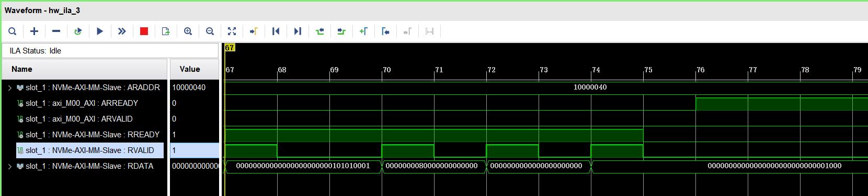Click the Value column header
This screenshot has height=196, width=868.
click(x=190, y=69)
